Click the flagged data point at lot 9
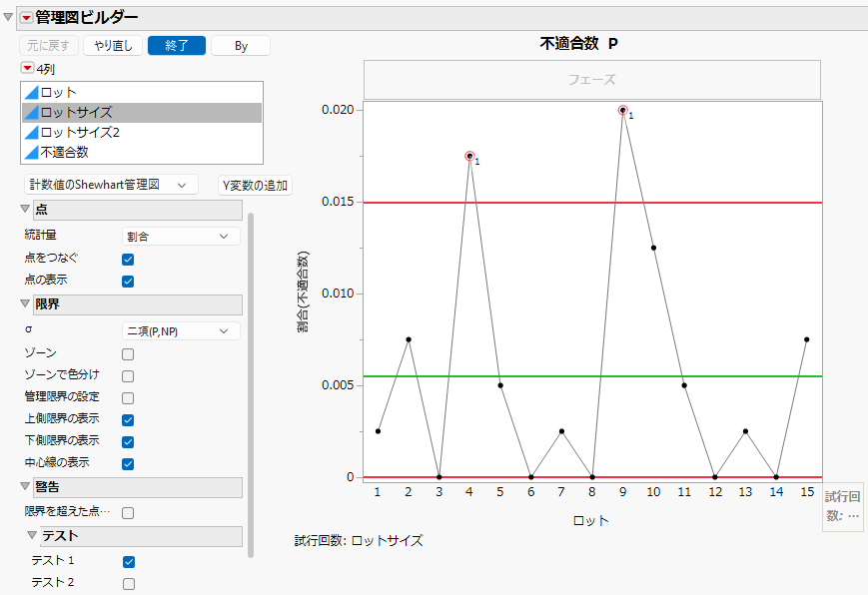 (x=622, y=110)
